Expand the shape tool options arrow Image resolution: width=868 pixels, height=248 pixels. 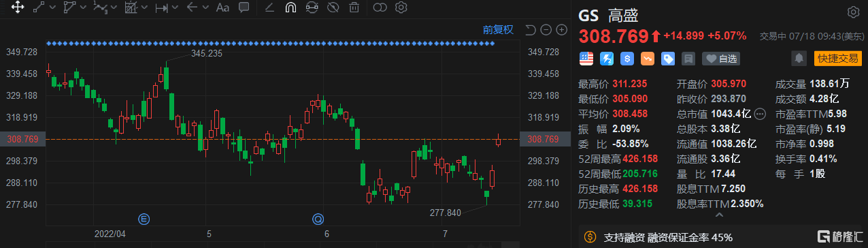tap(82, 8)
